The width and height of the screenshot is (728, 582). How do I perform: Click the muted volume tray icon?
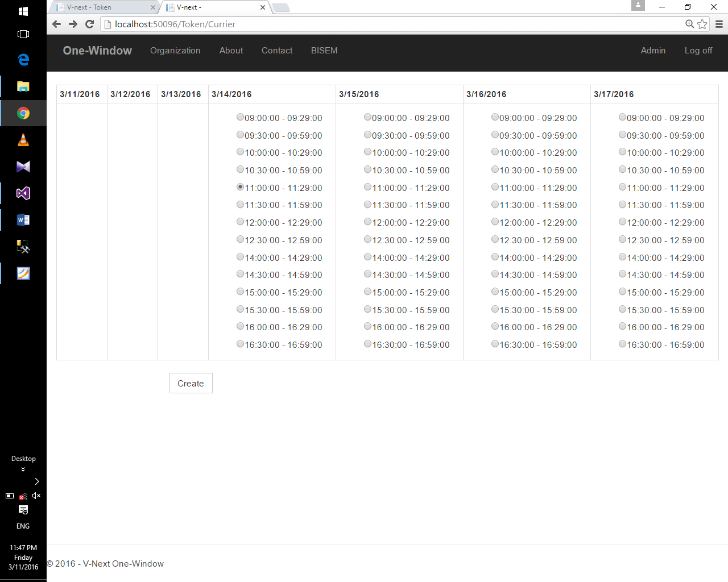point(36,496)
